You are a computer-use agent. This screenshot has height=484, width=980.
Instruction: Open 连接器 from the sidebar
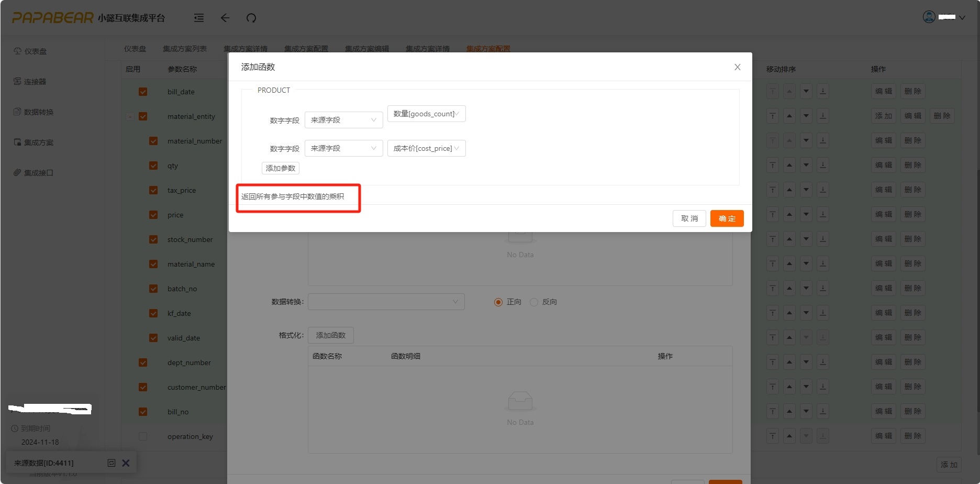click(x=35, y=82)
